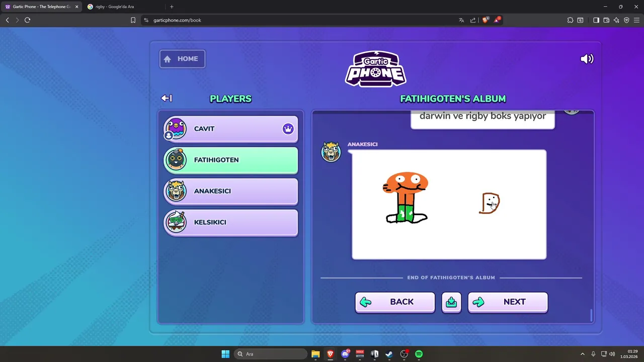Screen dimensions: 644x362
Task: Open Brave Wallet icon
Action: [606, 20]
